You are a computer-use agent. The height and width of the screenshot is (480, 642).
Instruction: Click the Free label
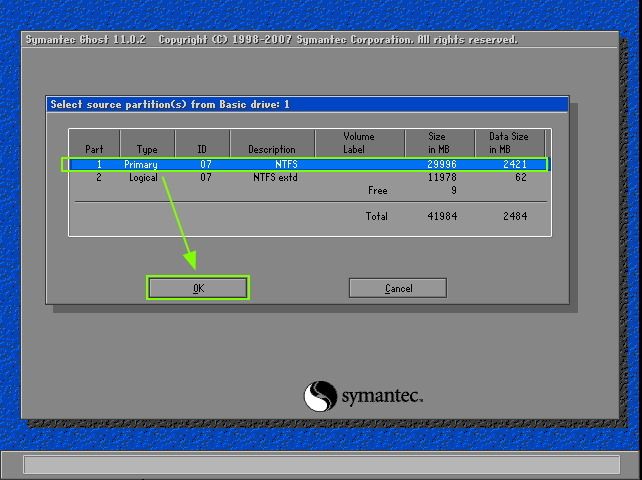378,190
